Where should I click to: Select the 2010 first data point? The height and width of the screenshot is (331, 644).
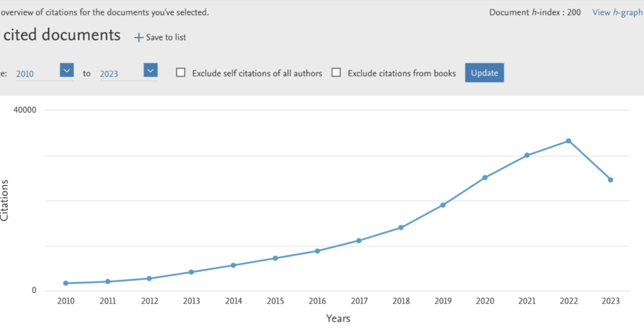tap(66, 283)
